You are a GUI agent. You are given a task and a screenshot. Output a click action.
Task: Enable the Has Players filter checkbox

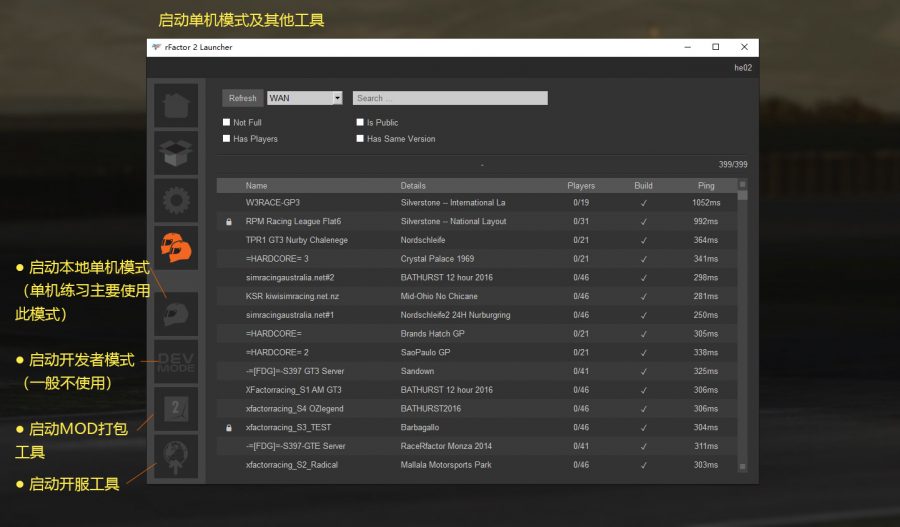coord(226,138)
